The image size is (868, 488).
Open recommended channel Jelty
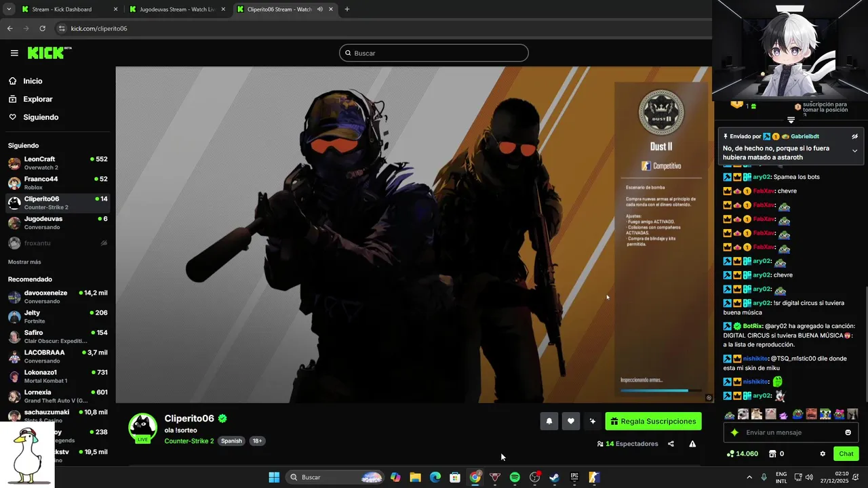(x=58, y=317)
